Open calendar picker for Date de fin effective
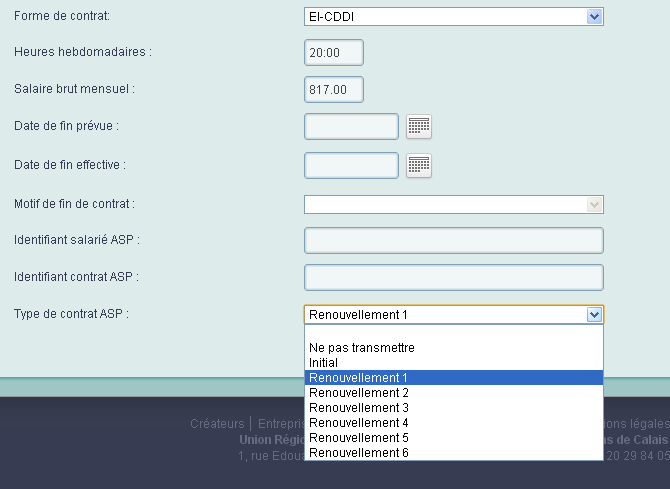 (x=419, y=165)
